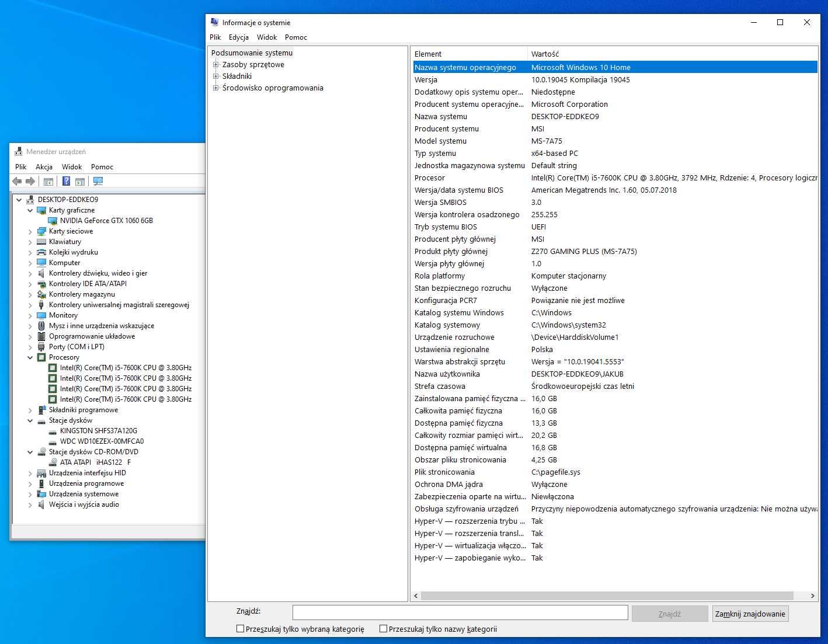Click the horizontal scrollbar in details pane

click(x=607, y=596)
